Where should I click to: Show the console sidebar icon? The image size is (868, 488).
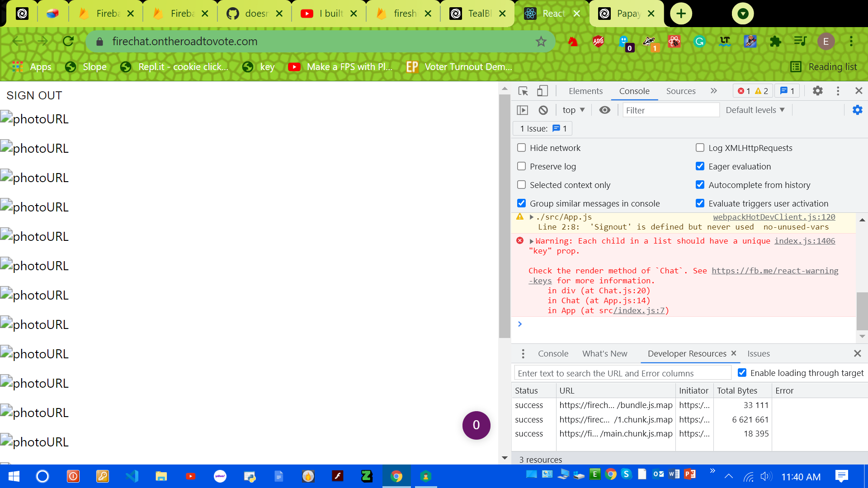pyautogui.click(x=522, y=110)
